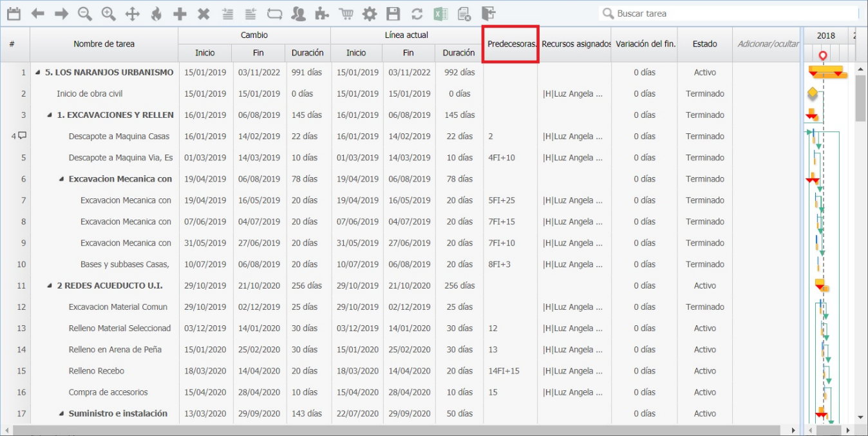Click the exit door icon

click(488, 14)
